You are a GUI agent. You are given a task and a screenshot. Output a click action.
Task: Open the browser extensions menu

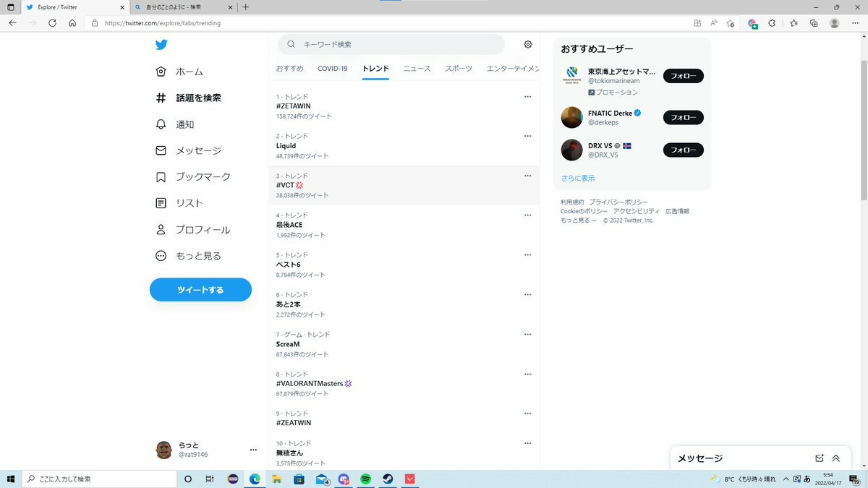point(772,23)
